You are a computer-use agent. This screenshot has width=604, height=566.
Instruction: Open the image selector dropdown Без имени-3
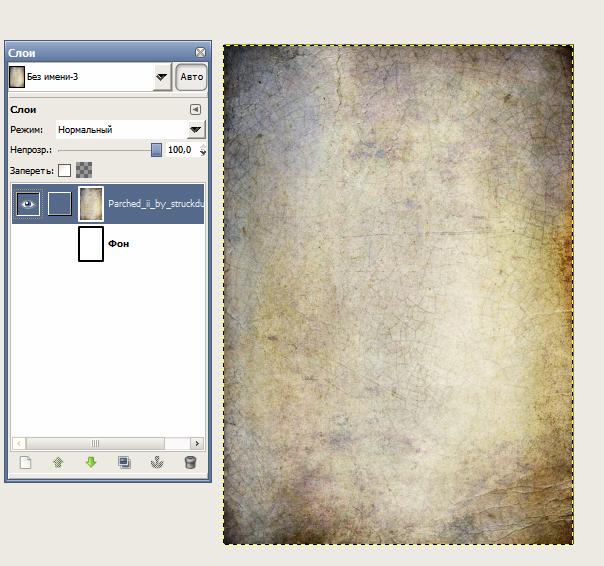click(x=90, y=77)
